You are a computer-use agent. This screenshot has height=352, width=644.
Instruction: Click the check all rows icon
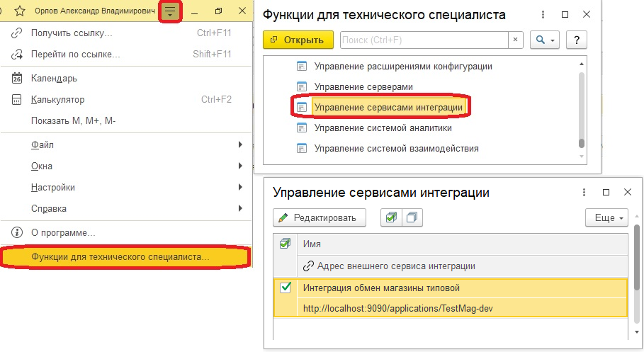(x=390, y=217)
